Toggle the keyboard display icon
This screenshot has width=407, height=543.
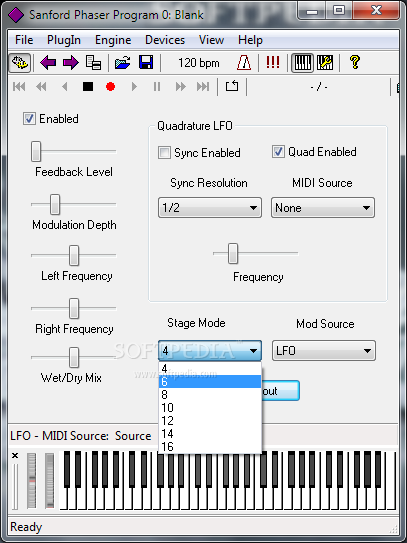pos(302,63)
